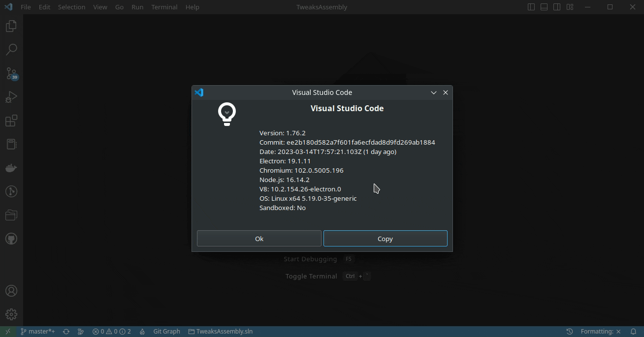Toggle the secondary sidebar visibility
Image resolution: width=644 pixels, height=337 pixels.
556,6
